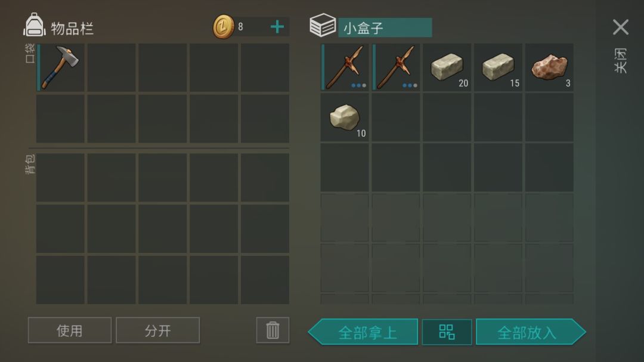This screenshot has width=644, height=362.
Task: Close the inventory with the X button
Action: point(621,27)
